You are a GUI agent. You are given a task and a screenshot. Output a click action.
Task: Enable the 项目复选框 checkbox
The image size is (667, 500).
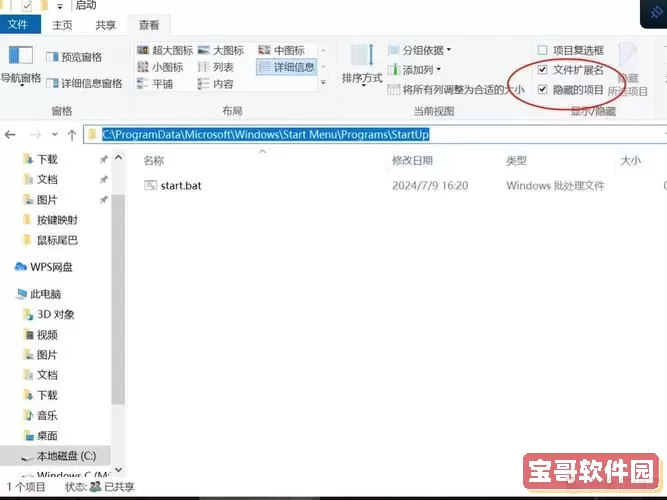click(571, 50)
